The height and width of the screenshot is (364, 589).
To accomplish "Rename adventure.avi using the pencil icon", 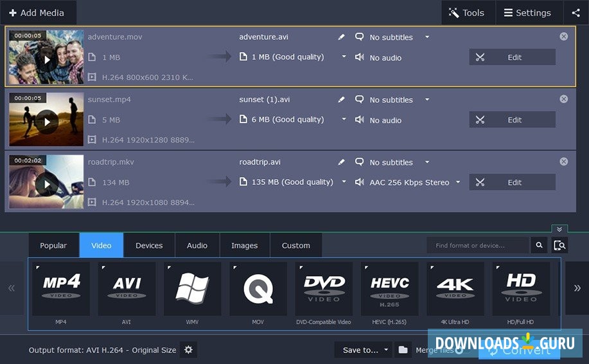I will pyautogui.click(x=342, y=37).
